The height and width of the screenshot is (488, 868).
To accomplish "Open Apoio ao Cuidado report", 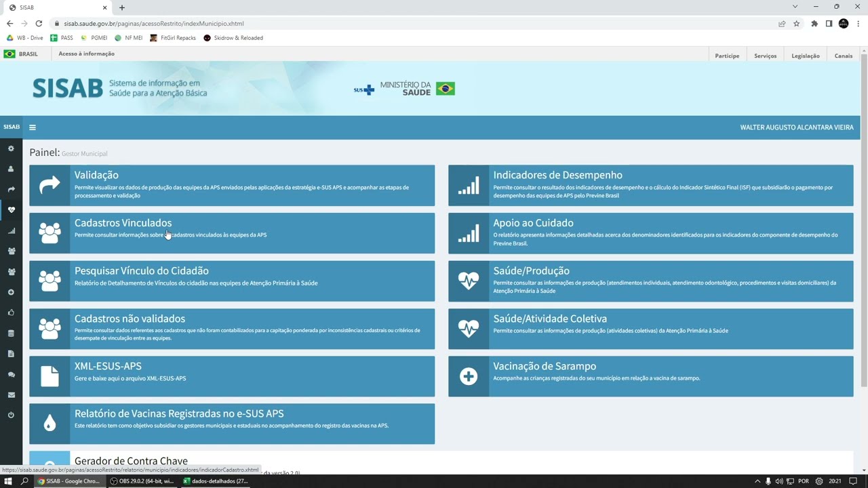I will [x=651, y=233].
